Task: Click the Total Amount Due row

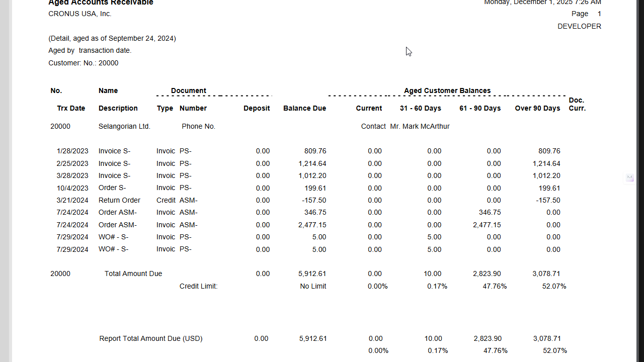Action: click(x=133, y=274)
